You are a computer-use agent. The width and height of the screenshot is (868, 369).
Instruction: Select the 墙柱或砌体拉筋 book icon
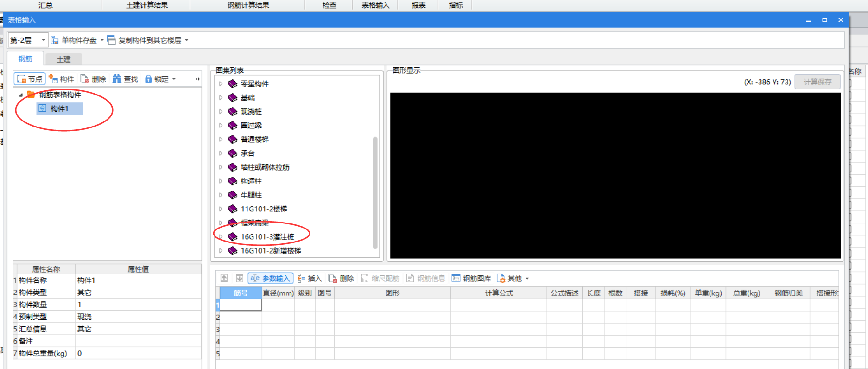pos(233,167)
